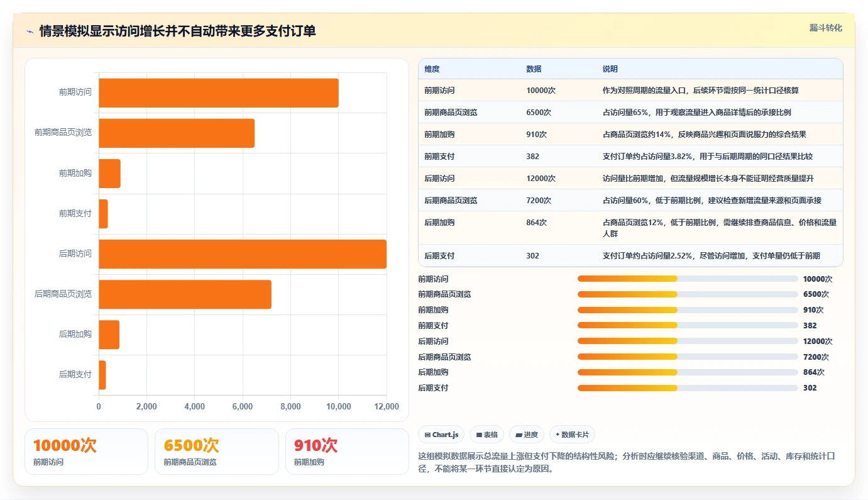Click the 12000次 progress bar for 后期访问

[x=688, y=342]
